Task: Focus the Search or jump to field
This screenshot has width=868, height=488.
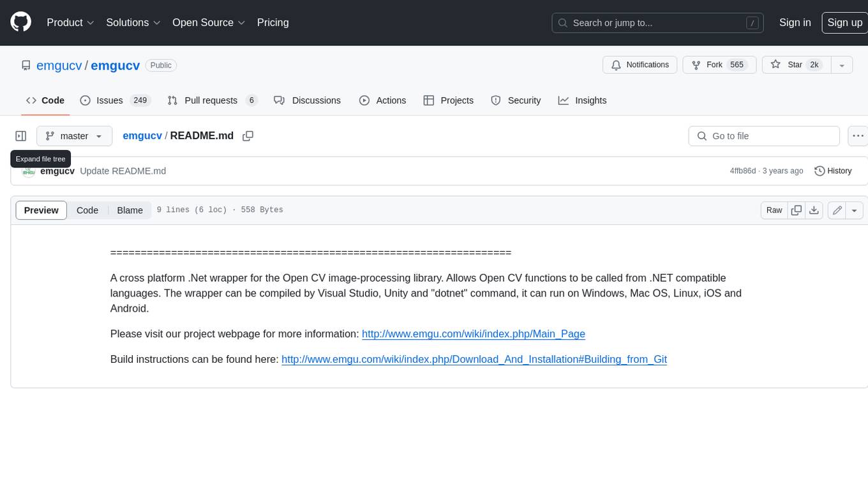Action: (658, 22)
